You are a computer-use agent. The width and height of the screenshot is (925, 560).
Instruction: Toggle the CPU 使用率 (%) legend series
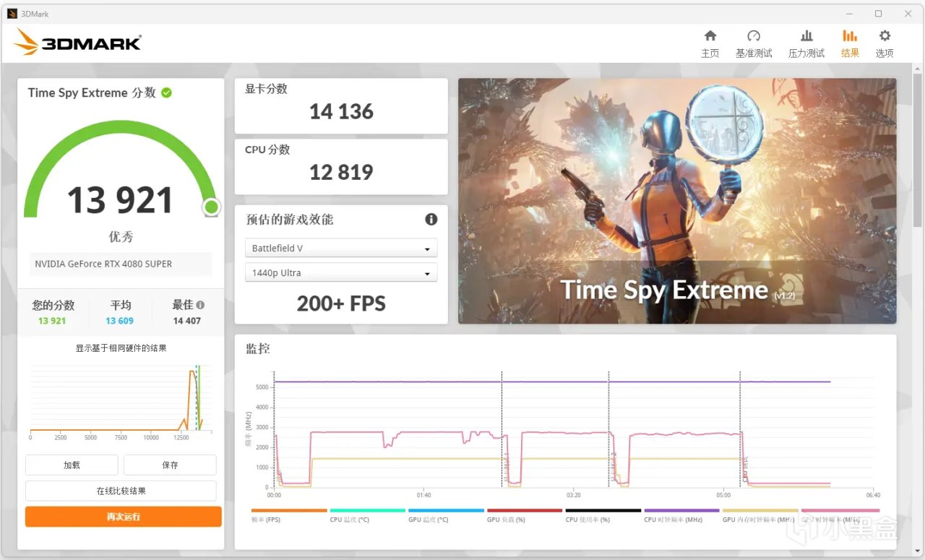[x=603, y=515]
